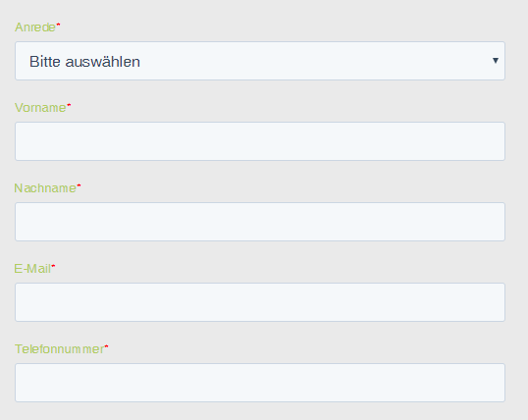The image size is (528, 420).
Task: Click the Telefonnummer field label
Action: (x=59, y=349)
